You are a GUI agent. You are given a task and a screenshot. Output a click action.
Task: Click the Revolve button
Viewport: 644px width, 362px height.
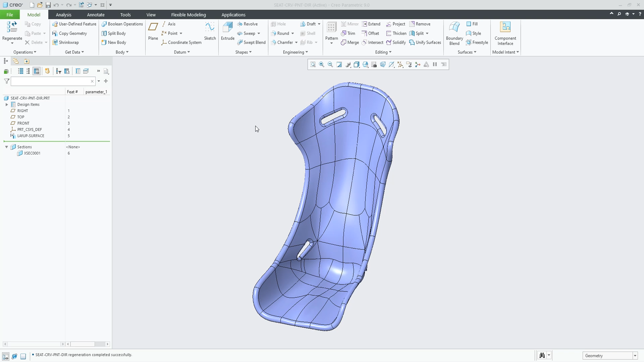[x=248, y=24]
